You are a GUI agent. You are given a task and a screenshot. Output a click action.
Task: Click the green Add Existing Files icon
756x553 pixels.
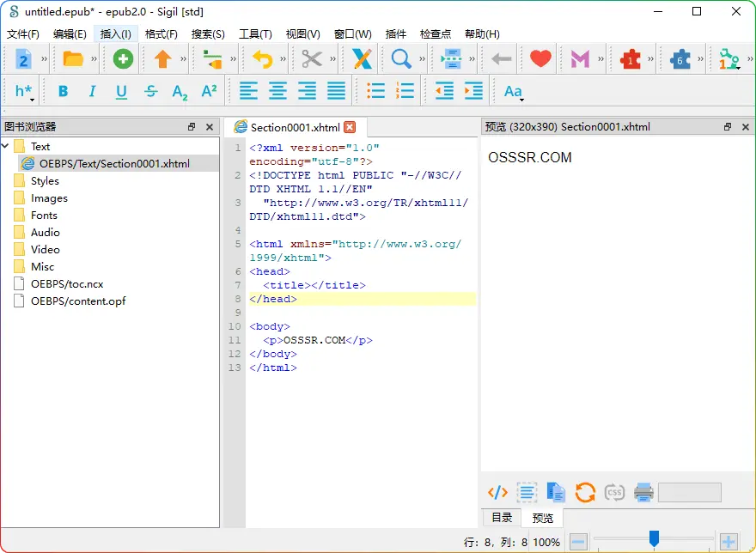[x=123, y=59]
